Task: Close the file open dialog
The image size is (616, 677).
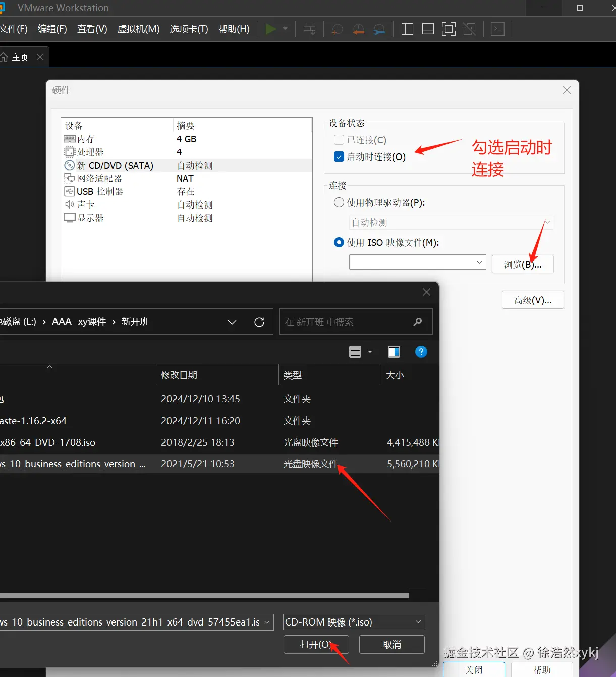Action: pos(426,292)
